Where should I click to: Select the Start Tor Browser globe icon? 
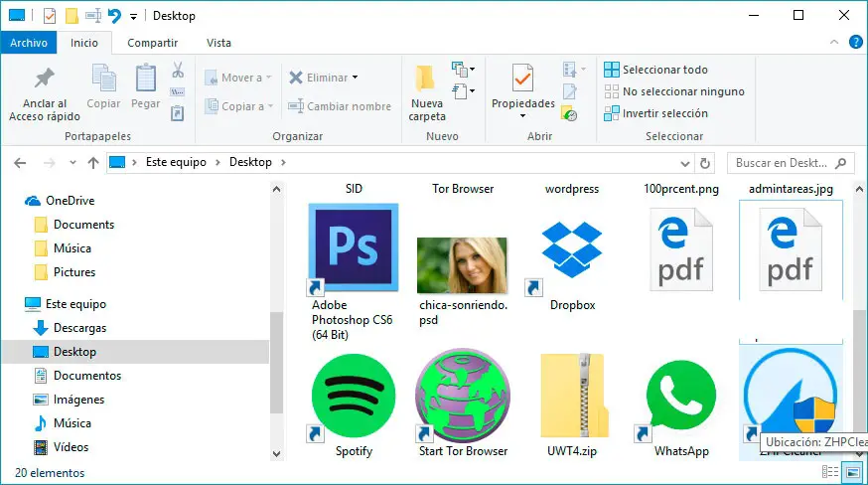(463, 396)
